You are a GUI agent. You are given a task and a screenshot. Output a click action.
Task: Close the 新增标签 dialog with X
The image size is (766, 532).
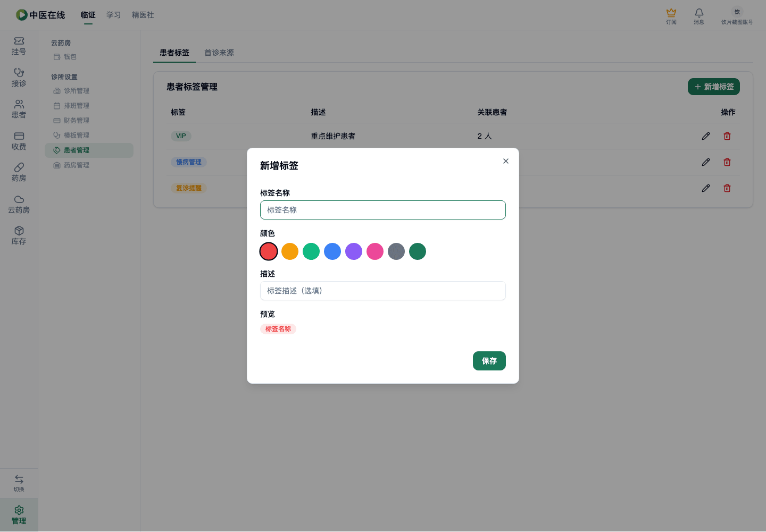[506, 161]
